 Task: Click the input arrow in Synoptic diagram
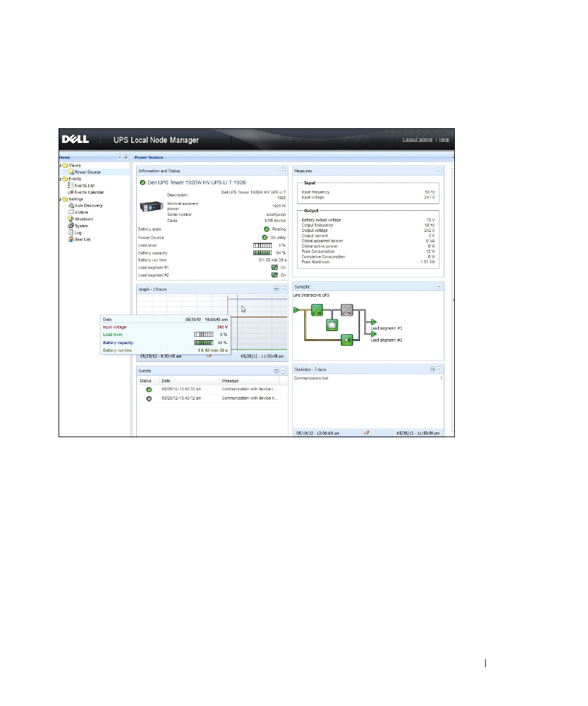pos(296,310)
